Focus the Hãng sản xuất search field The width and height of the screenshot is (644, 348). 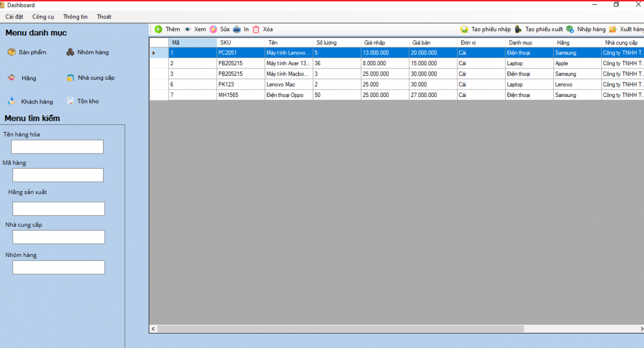(59, 208)
